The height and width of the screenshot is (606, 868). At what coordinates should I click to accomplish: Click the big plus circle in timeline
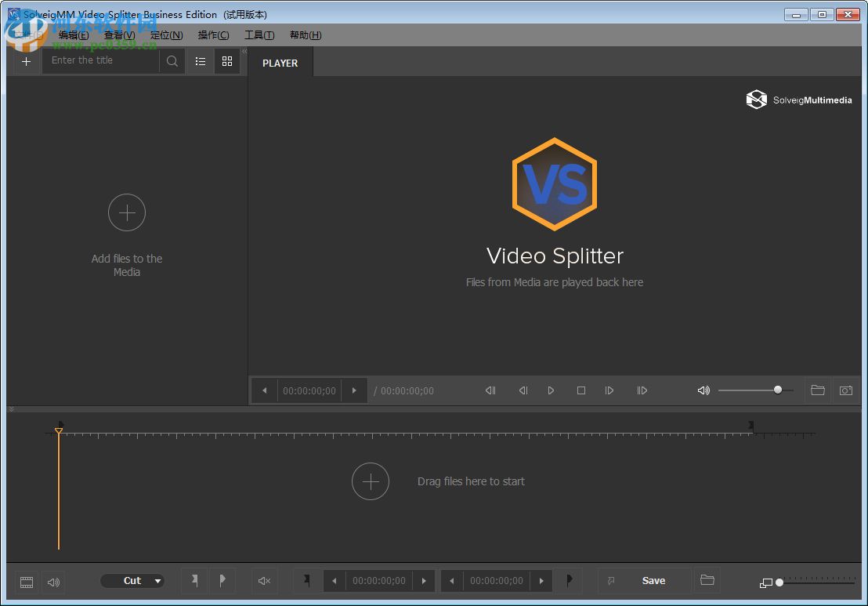pyautogui.click(x=370, y=481)
